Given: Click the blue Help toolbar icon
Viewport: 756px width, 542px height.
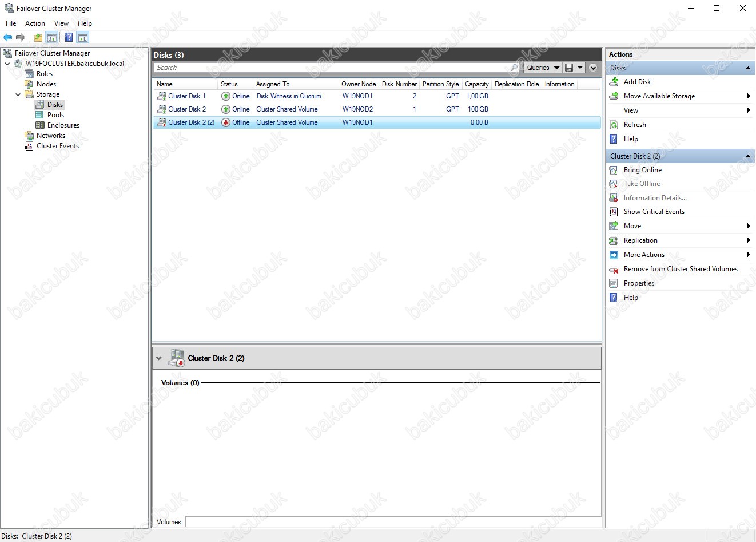Looking at the screenshot, I should pyautogui.click(x=69, y=37).
